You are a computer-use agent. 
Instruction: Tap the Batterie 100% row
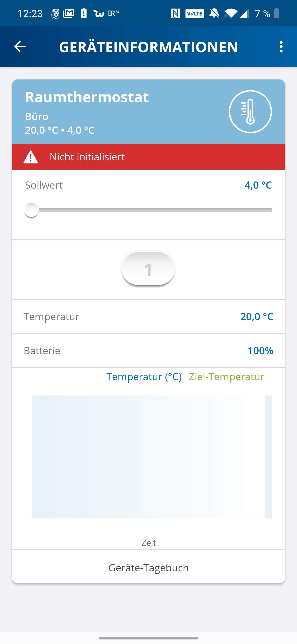pyautogui.click(x=148, y=350)
